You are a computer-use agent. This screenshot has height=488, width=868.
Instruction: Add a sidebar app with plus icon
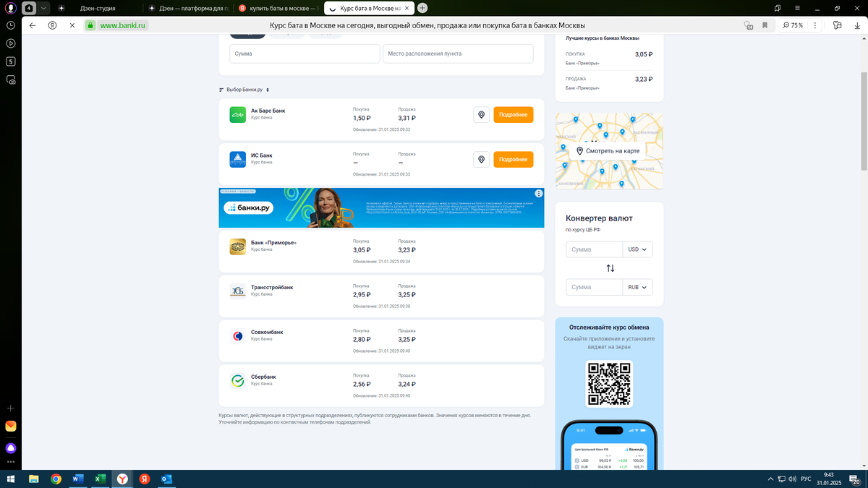11,408
